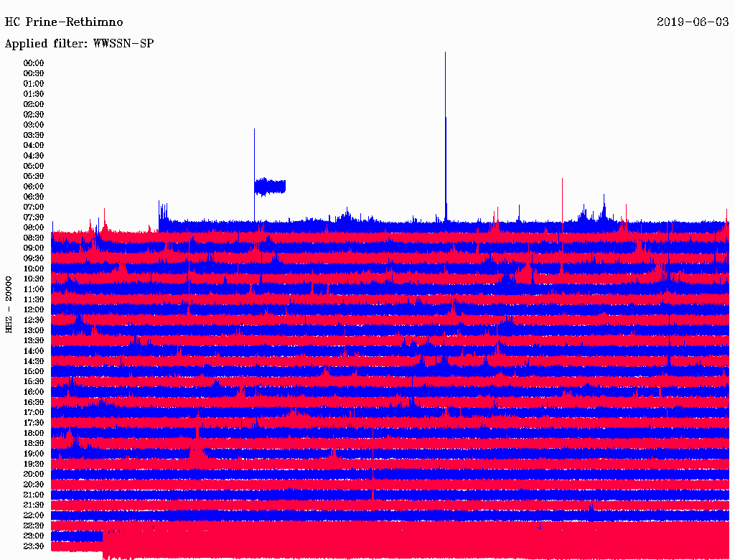Select the 13:30 time label
The width and height of the screenshot is (735, 560).
coord(33,340)
